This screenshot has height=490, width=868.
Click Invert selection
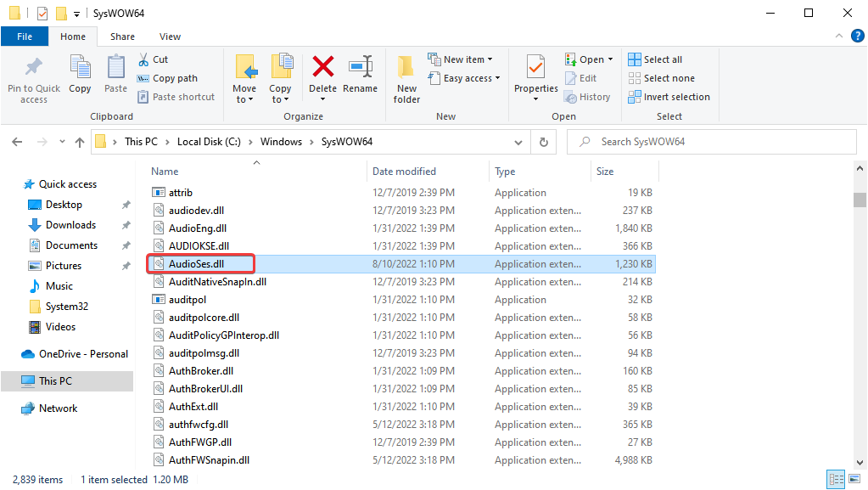point(669,97)
